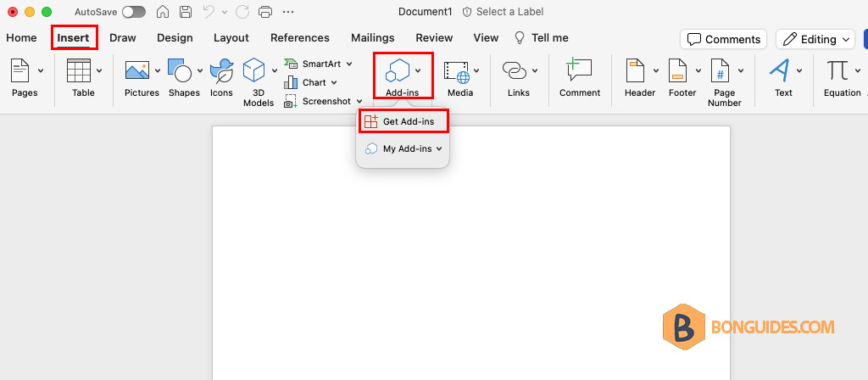Click the Media film globe icon
Screen dimensions: 868x380
click(457, 71)
